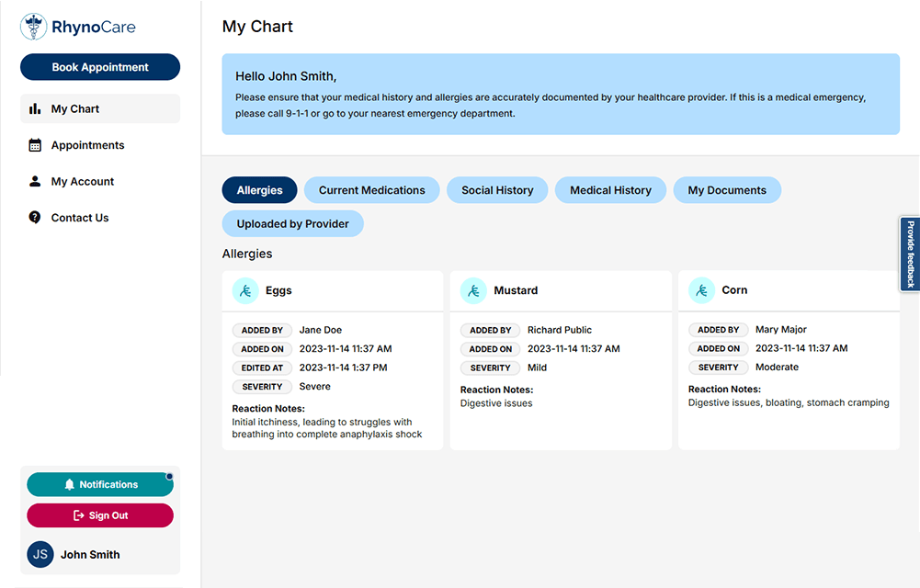Click the My Chart page heading
Viewport: 920px width, 588px height.
pyautogui.click(x=257, y=27)
